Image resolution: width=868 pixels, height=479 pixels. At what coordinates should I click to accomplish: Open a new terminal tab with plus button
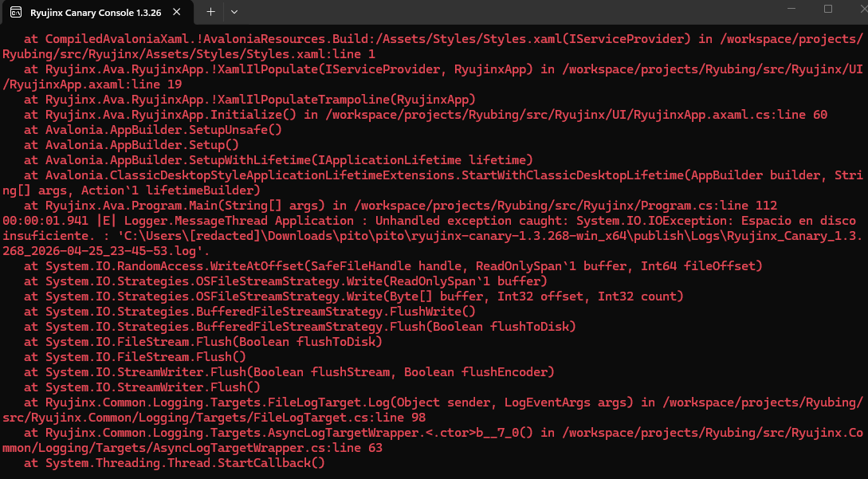click(x=211, y=12)
